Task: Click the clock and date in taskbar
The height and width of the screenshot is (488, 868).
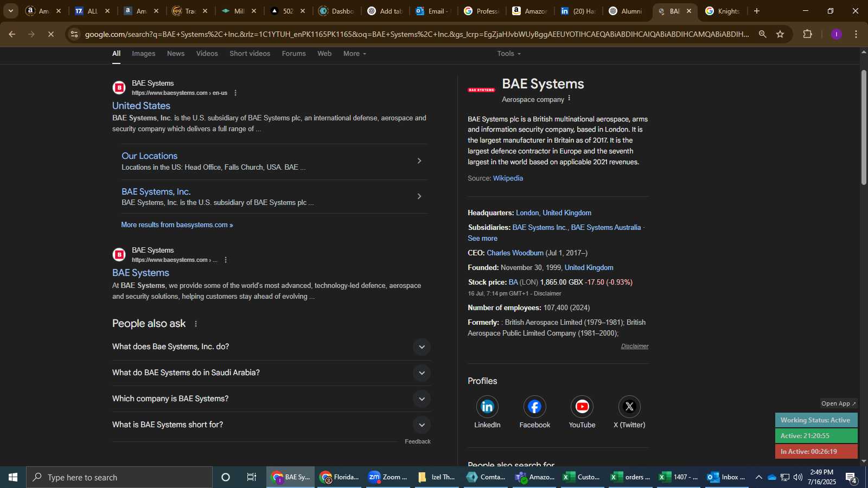Action: 821,477
